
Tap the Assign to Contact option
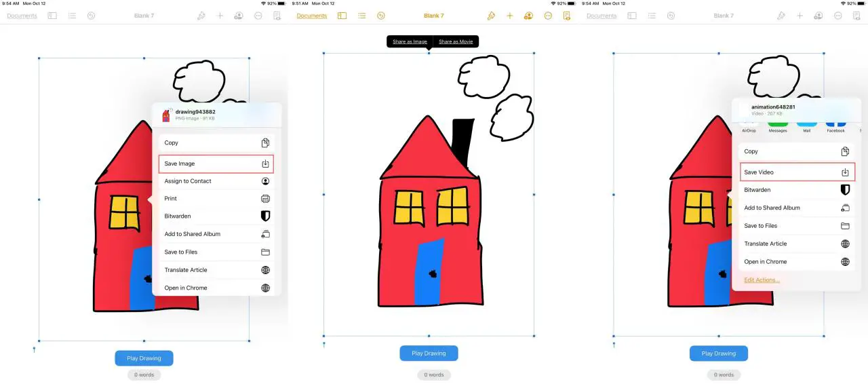[x=216, y=181]
